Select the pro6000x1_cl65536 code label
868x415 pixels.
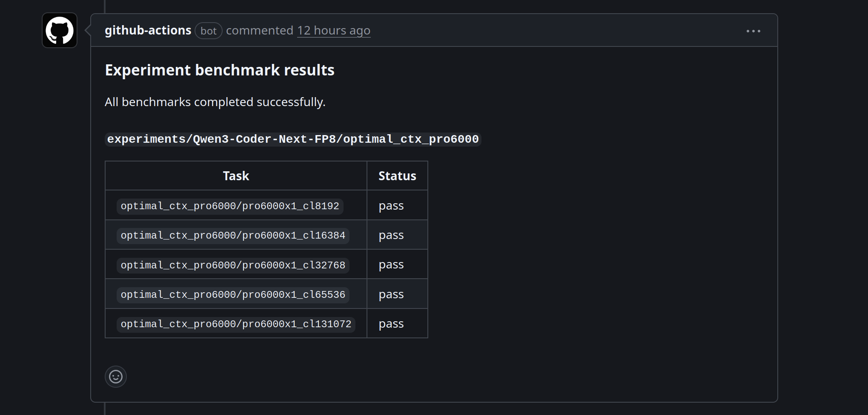[x=233, y=294]
